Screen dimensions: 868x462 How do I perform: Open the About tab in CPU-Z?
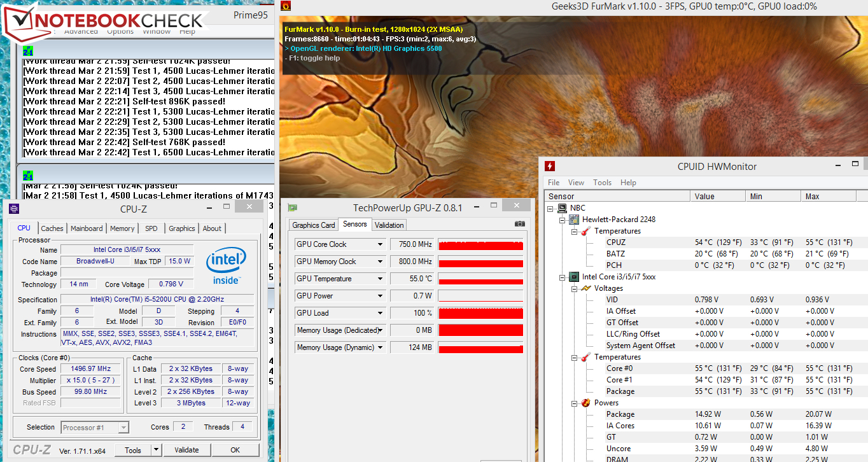(x=213, y=228)
